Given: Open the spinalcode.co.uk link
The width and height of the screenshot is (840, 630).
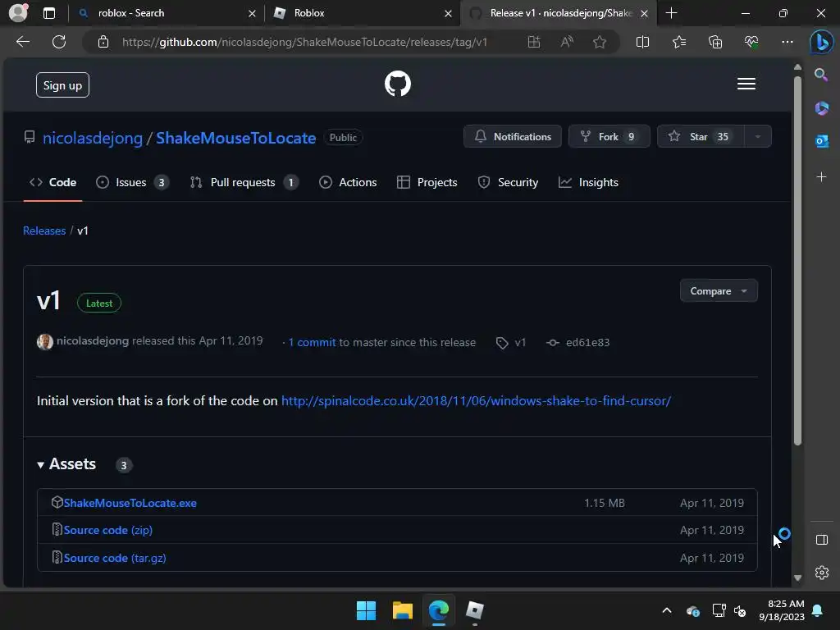Looking at the screenshot, I should pos(476,400).
